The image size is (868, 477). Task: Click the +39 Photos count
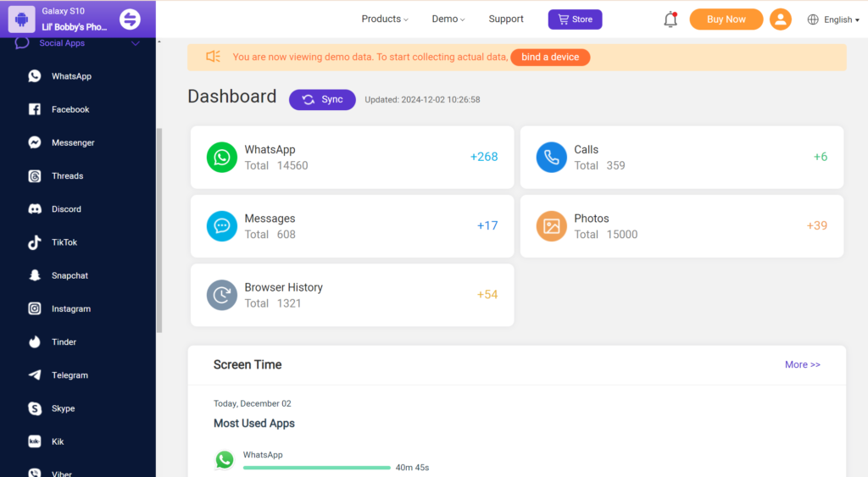tap(816, 225)
